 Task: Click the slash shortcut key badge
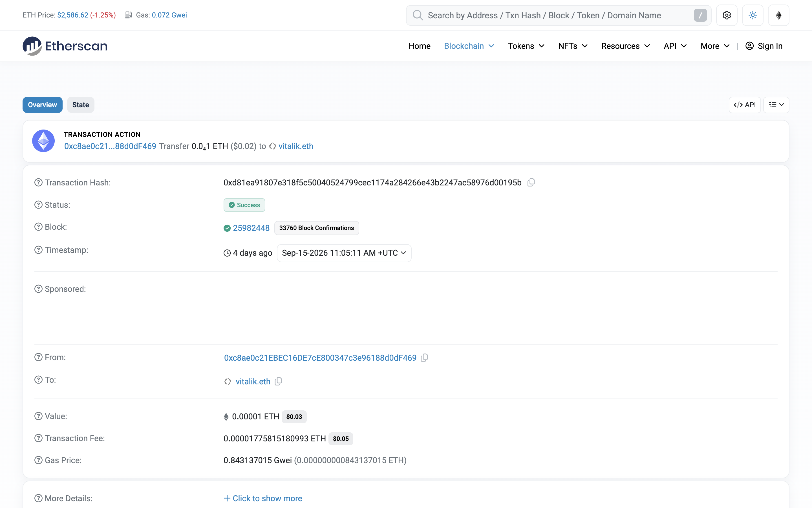point(700,15)
